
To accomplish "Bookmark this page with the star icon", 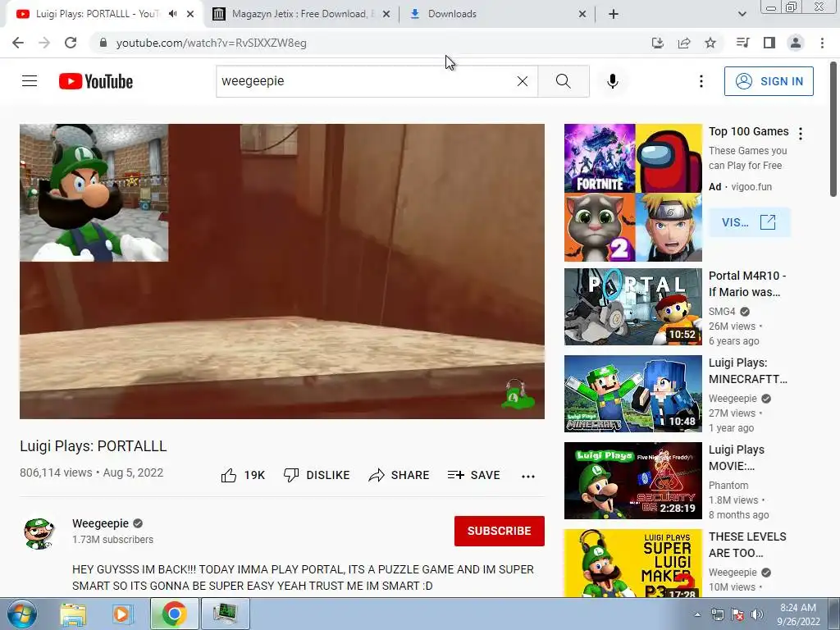I will 710,43.
